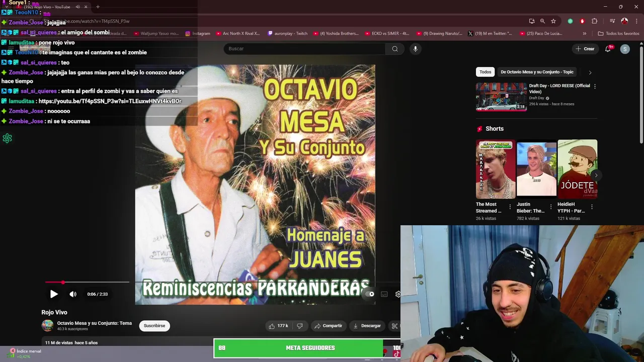Viewport: 644px width, 362px height.
Task: Expand hidden bookmarks chevron
Action: tap(584, 34)
